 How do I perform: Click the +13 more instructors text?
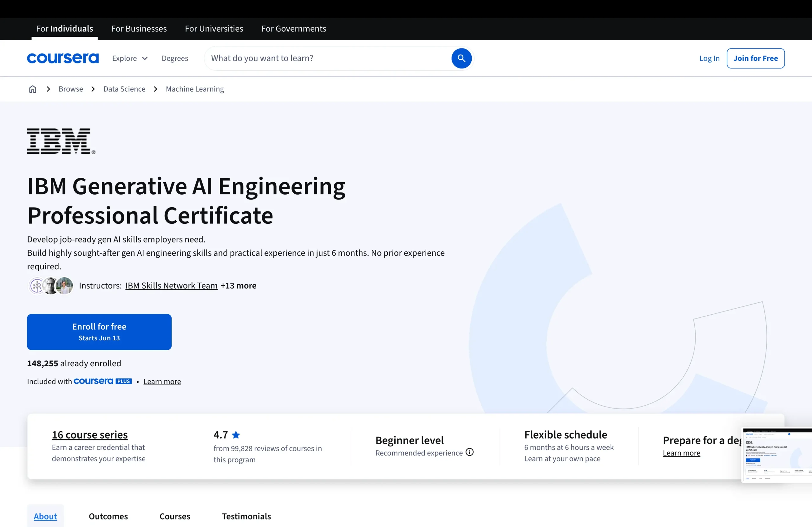click(x=239, y=286)
